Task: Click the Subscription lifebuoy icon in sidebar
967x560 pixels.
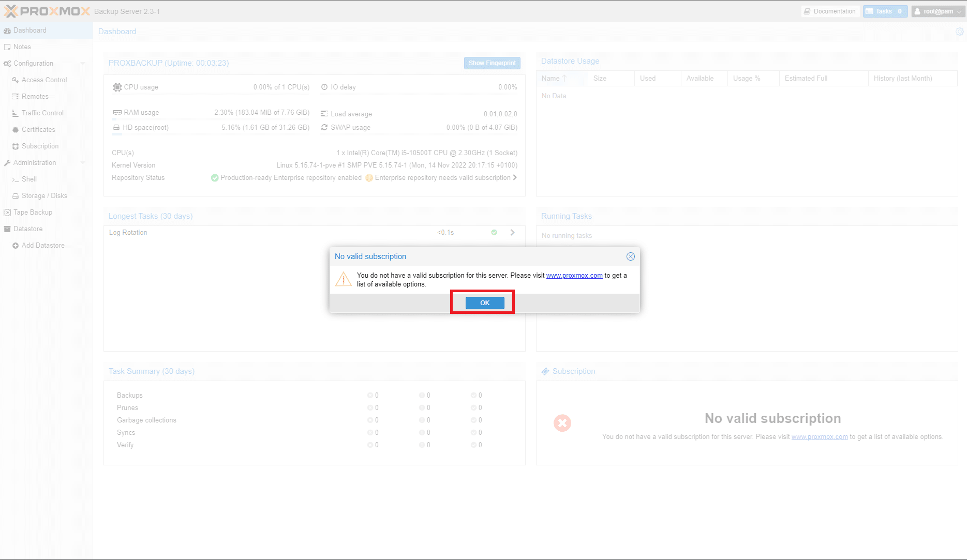Action: click(x=16, y=146)
